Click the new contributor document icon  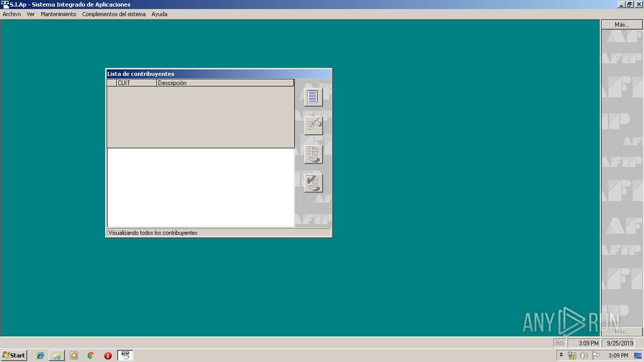coord(313,97)
